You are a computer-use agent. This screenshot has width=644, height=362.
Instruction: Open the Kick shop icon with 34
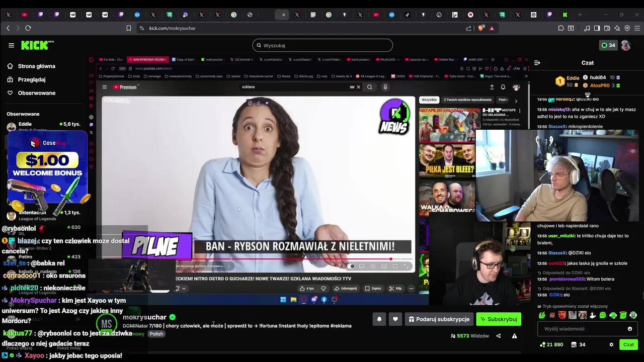click(578, 344)
